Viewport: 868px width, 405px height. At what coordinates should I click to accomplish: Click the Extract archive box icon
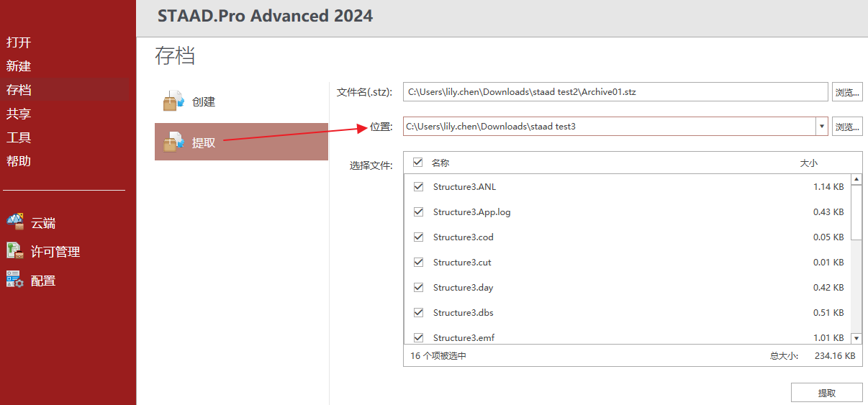click(x=173, y=142)
